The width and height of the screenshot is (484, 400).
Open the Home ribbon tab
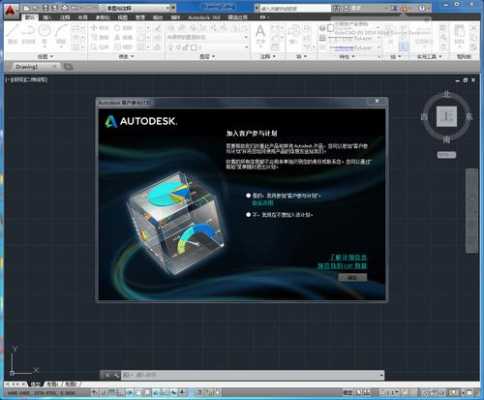tap(30, 17)
